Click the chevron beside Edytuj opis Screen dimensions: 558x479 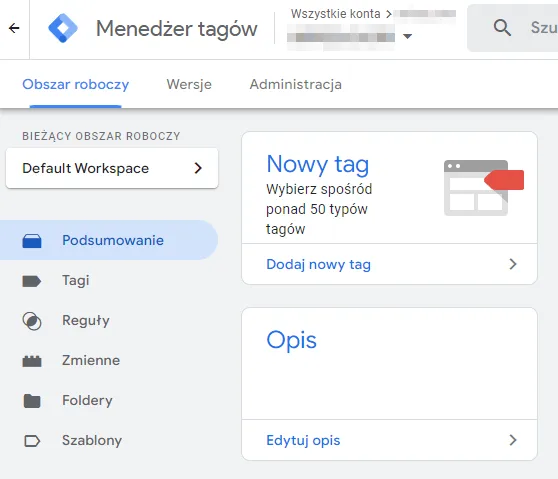point(513,440)
